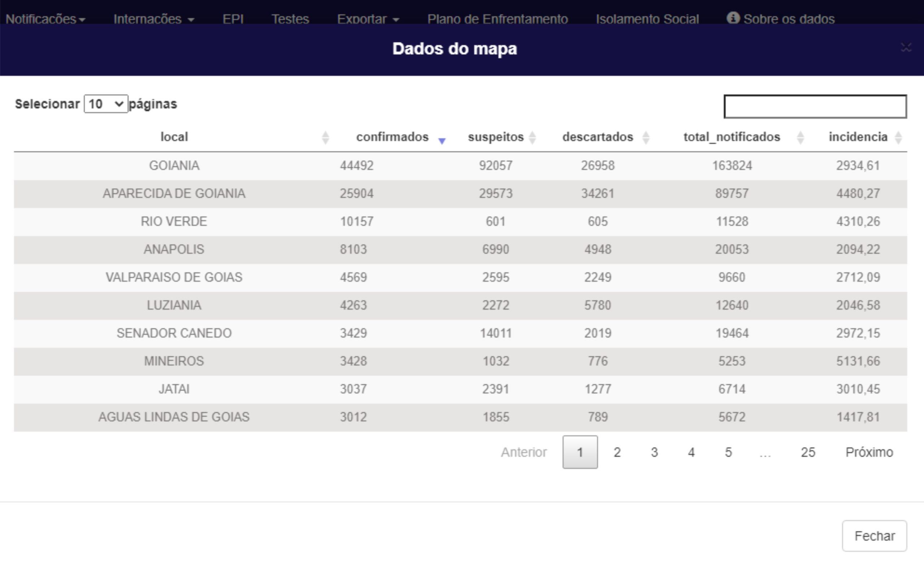Click the Anterior pagination link
The image size is (924, 568).
[x=523, y=452]
